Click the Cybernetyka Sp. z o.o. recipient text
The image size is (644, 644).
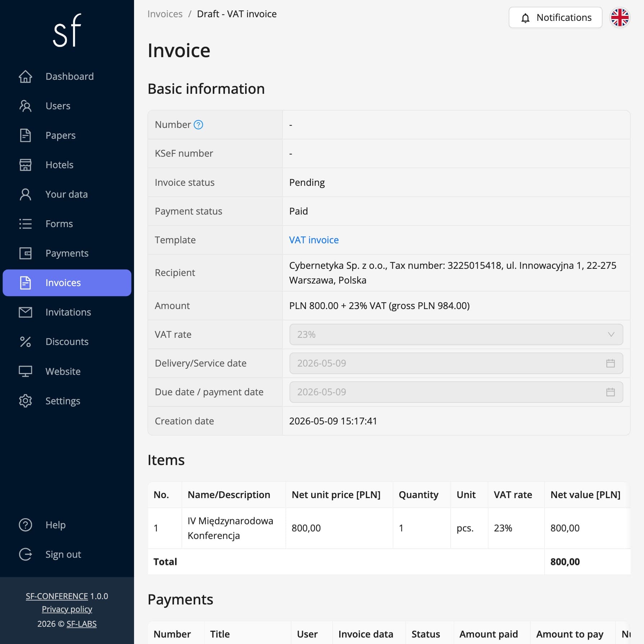click(x=452, y=273)
